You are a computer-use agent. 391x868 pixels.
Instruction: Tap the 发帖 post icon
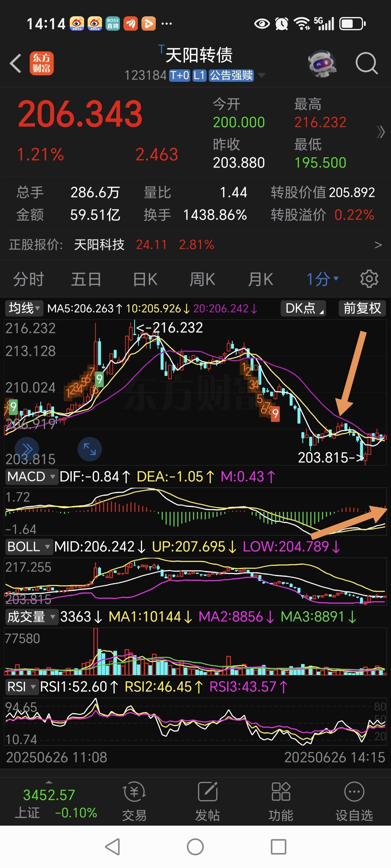click(x=208, y=802)
